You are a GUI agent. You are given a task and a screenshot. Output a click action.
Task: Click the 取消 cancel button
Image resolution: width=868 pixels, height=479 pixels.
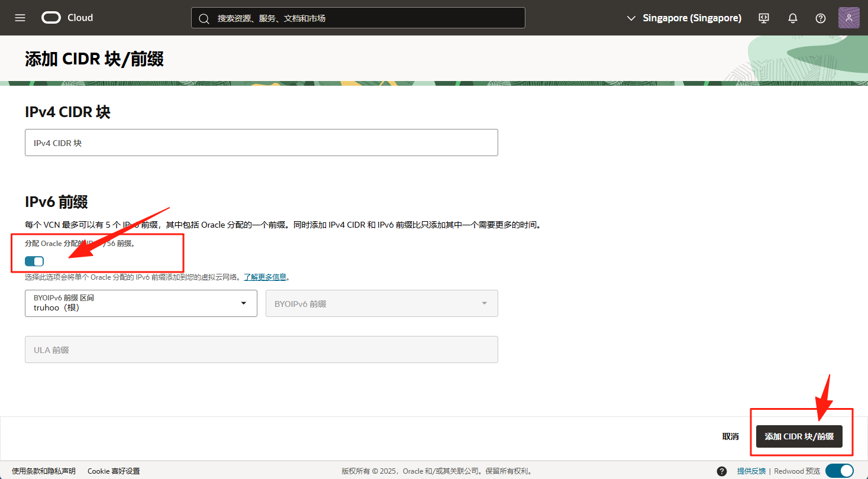pos(730,436)
